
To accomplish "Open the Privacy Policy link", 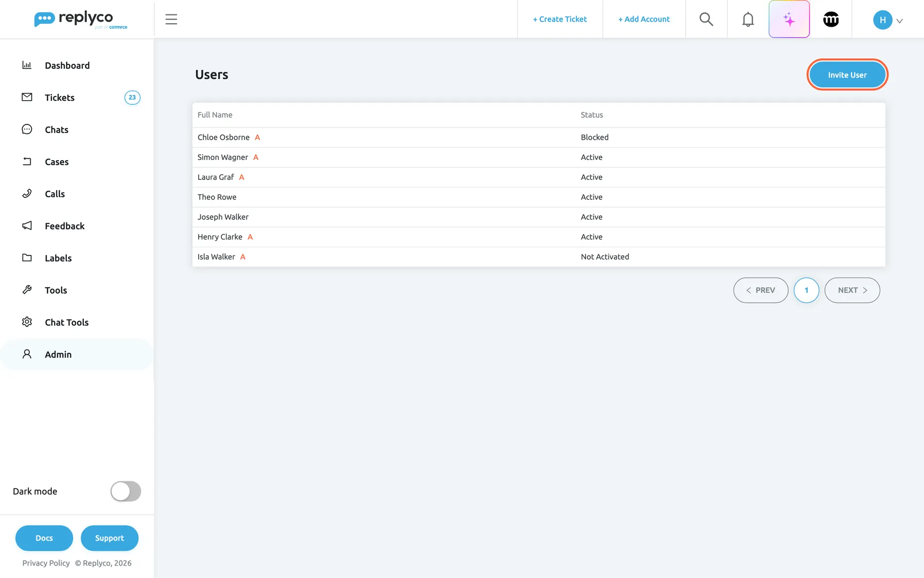I will [x=46, y=563].
